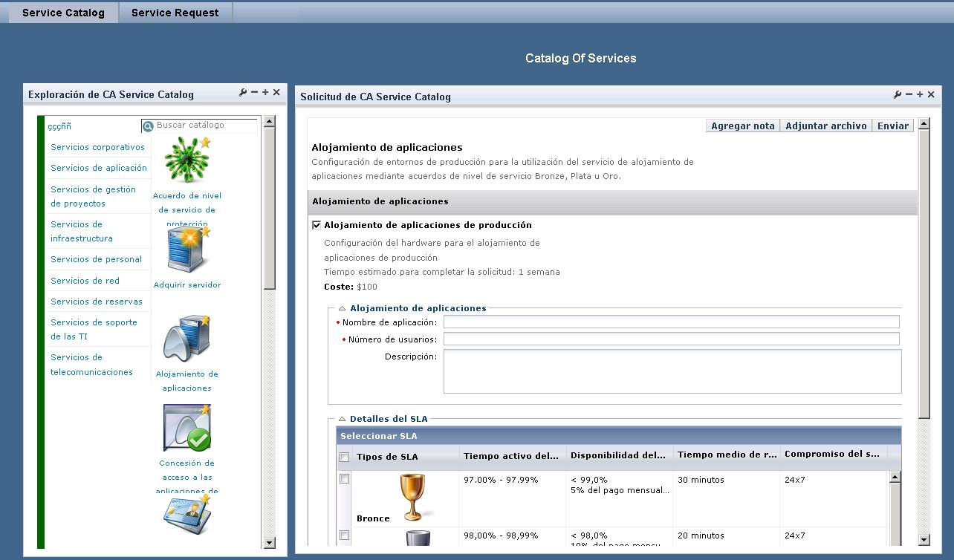Click the Disponibilidad del... column header
The height and width of the screenshot is (560, 954).
click(620, 456)
